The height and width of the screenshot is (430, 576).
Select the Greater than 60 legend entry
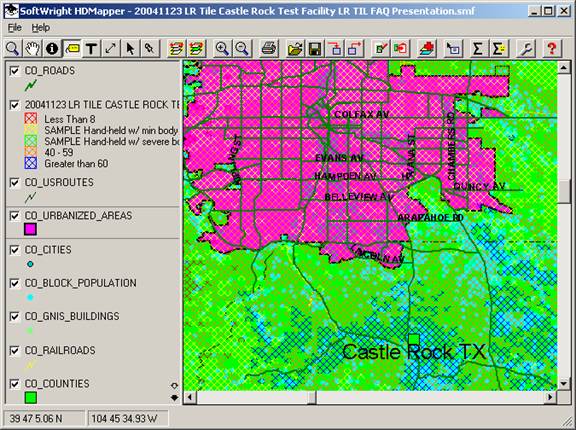click(76, 163)
